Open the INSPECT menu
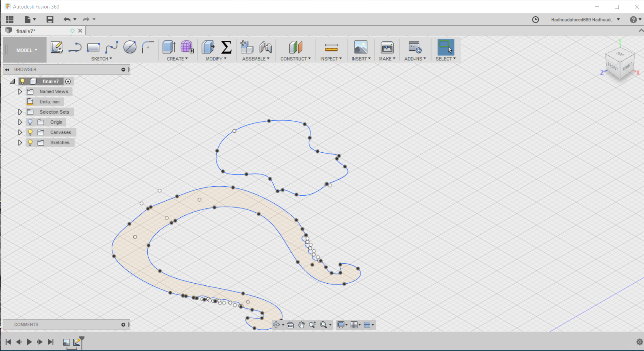The width and height of the screenshot is (644, 351). click(331, 59)
